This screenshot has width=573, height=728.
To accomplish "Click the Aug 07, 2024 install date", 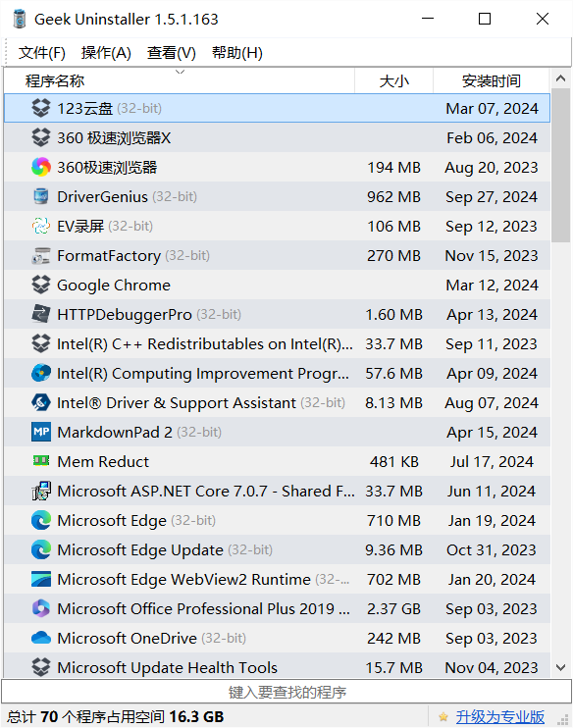I will [x=492, y=403].
